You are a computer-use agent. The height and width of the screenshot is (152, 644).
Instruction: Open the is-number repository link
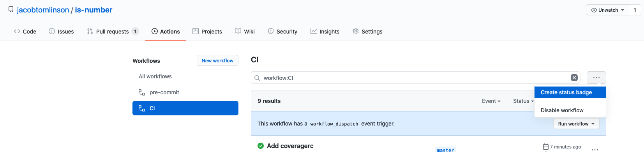click(94, 10)
